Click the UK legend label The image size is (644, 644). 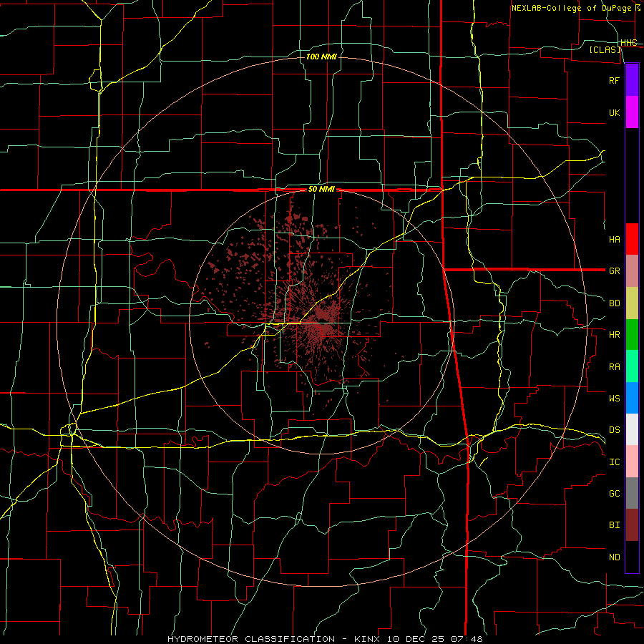coord(614,112)
